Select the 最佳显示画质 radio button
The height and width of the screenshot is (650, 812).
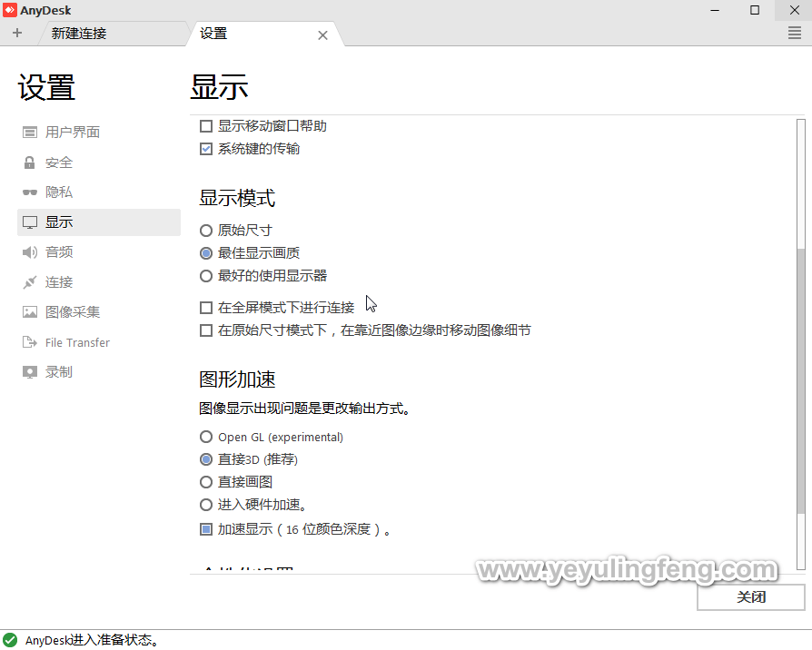206,253
